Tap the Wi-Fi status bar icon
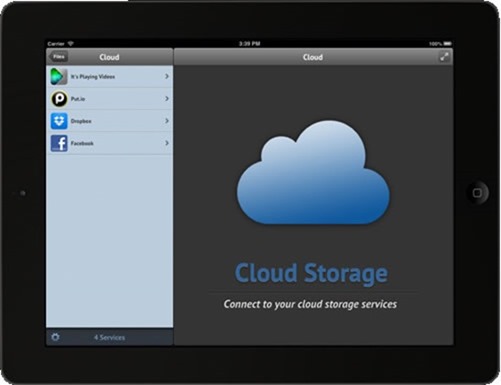This screenshot has width=501, height=385. pos(71,44)
